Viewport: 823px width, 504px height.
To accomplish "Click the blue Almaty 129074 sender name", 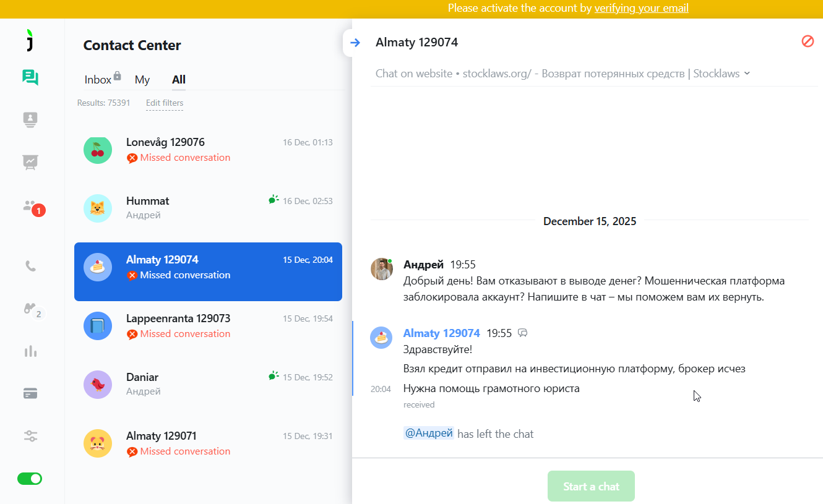I will [441, 333].
